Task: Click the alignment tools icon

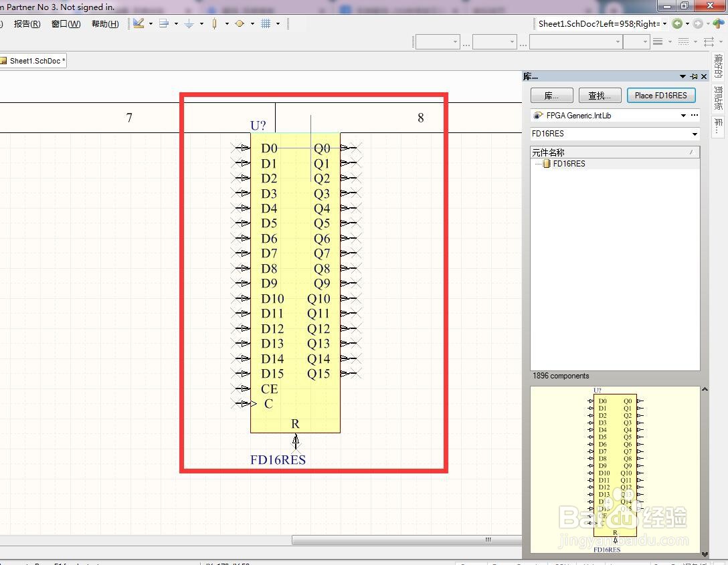Action: (163, 23)
